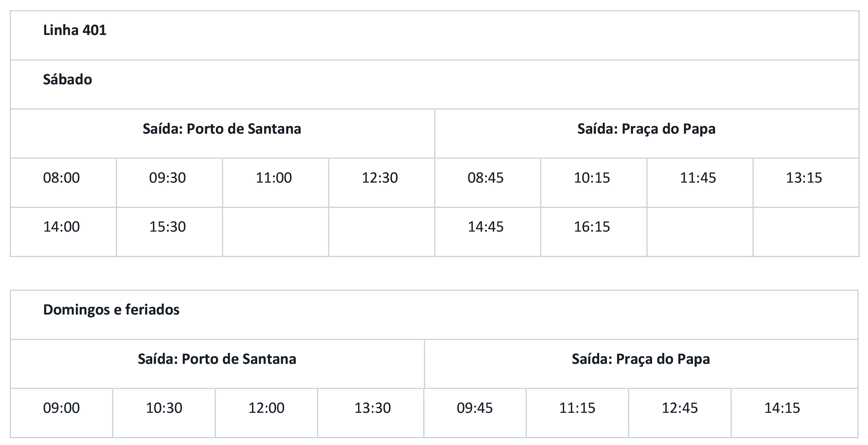Click the 15:30 time cell
This screenshot has width=868, height=445.
tap(168, 227)
